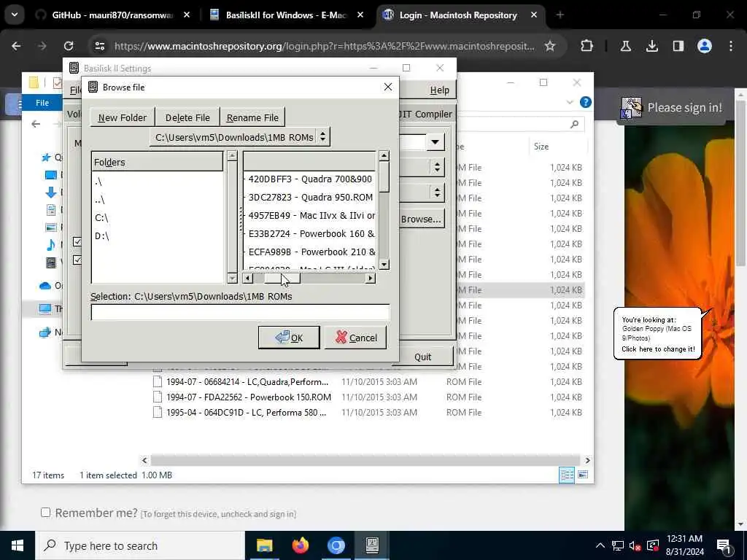Viewport: 747px width, 560px height.
Task: Open Windows Start menu
Action: tap(18, 545)
